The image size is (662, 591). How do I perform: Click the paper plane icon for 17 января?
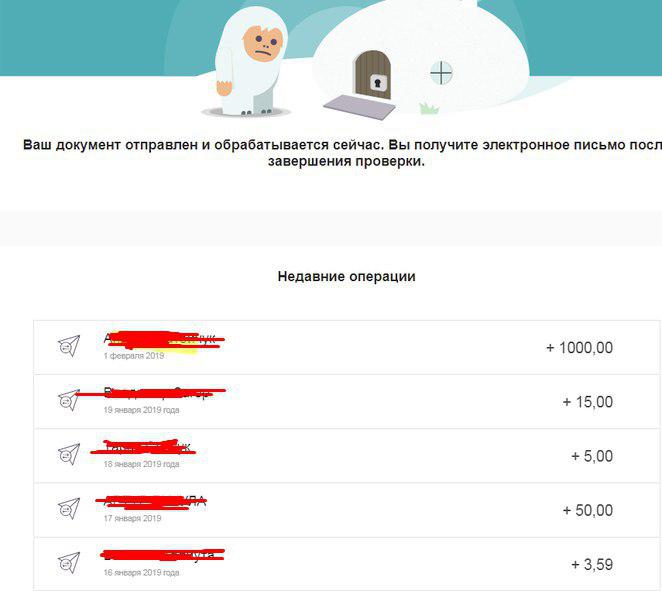[x=69, y=508]
